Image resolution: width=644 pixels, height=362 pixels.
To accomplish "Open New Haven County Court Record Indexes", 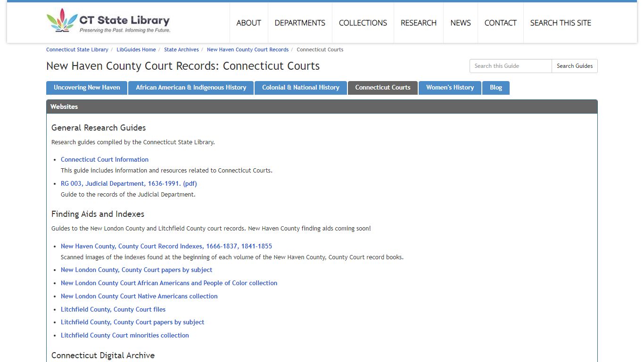I will pyautogui.click(x=166, y=246).
